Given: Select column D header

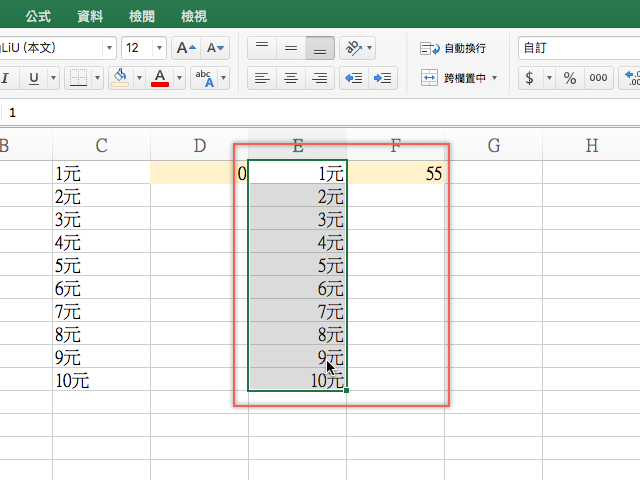Looking at the screenshot, I should tap(200, 145).
